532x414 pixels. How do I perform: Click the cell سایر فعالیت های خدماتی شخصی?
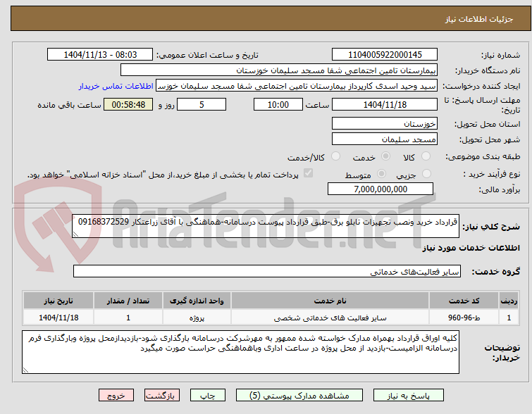pos(330,318)
